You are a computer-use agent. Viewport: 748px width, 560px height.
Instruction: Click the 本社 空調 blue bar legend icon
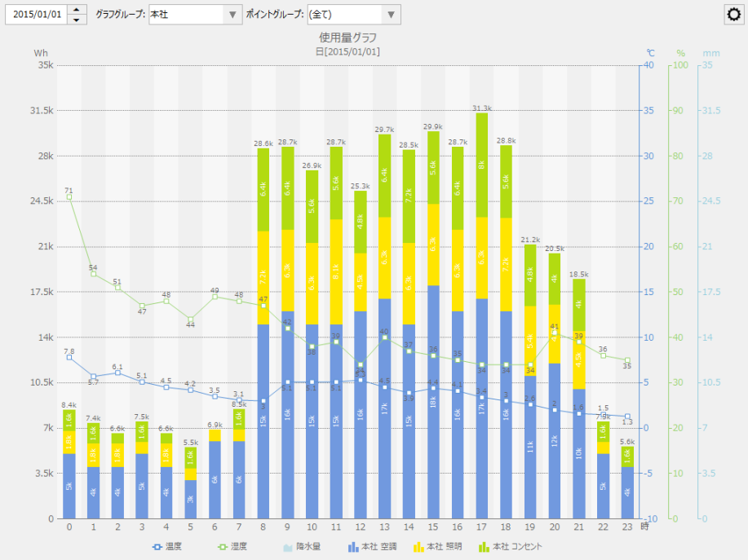(x=353, y=546)
